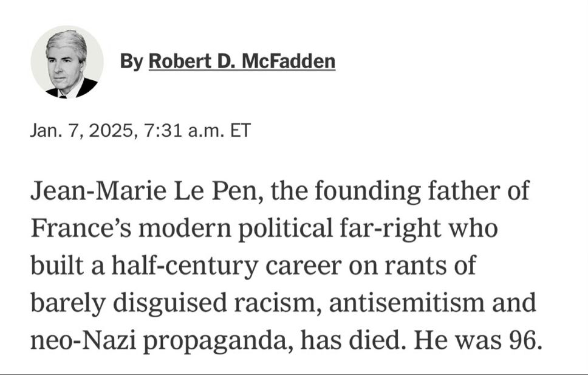Viewport: 588px width, 375px height.
Task: Click the word "antisemitism" in the paragraph
Action: [407, 303]
